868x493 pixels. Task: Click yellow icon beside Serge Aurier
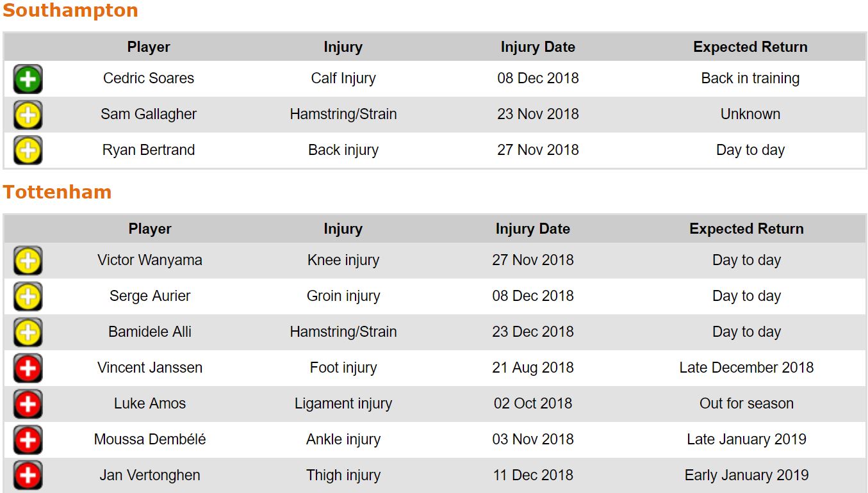click(x=28, y=297)
